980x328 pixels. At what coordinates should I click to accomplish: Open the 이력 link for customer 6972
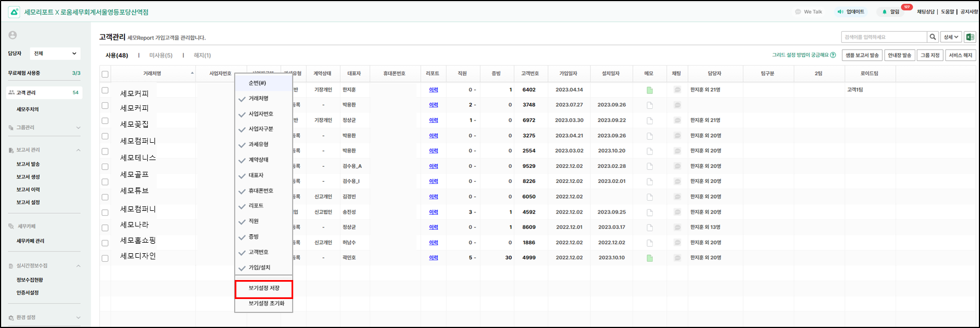[433, 120]
